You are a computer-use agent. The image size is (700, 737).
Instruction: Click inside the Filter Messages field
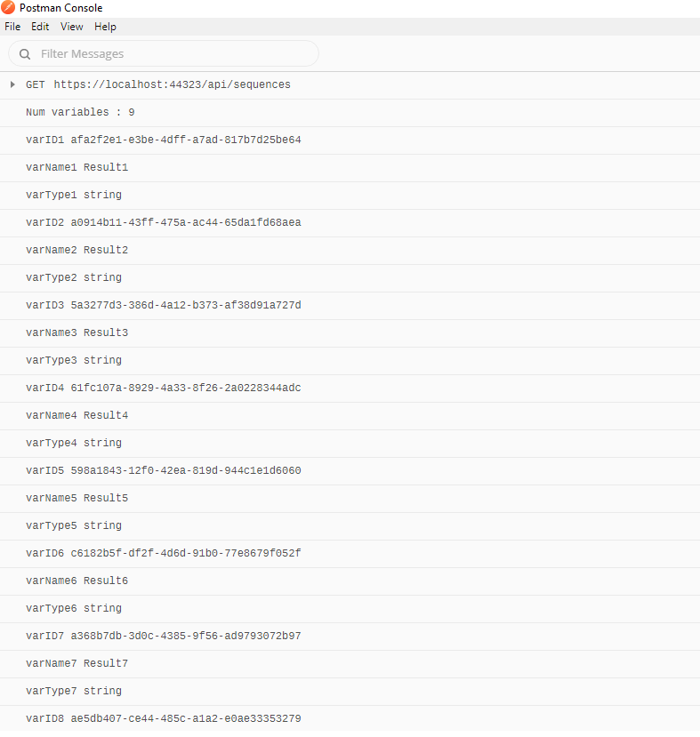(x=160, y=53)
